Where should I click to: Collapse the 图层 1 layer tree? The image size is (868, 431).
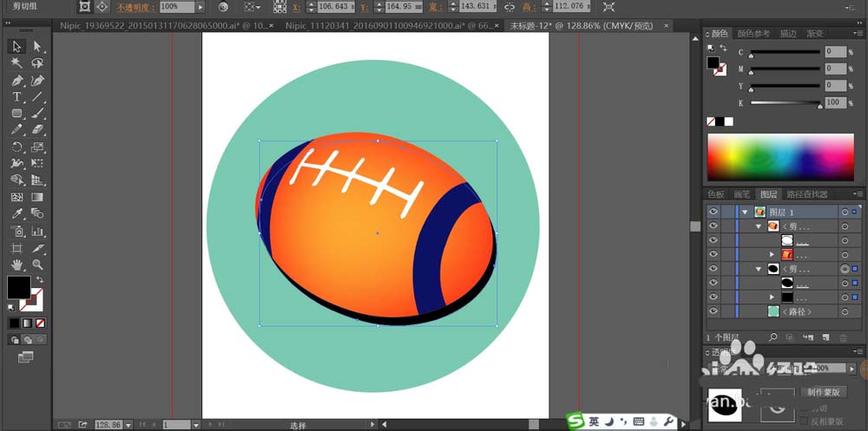(745, 212)
